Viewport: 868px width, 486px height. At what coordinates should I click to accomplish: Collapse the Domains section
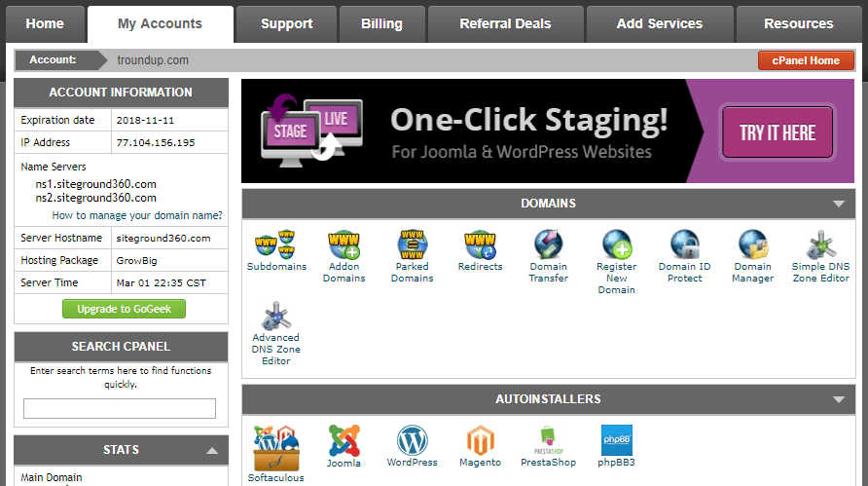[837, 205]
